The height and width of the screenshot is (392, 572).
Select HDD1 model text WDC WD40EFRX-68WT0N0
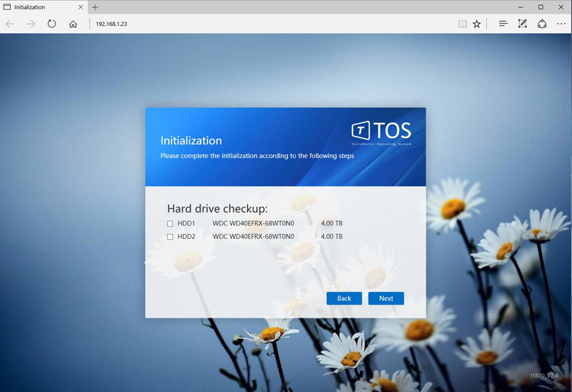pyautogui.click(x=253, y=223)
